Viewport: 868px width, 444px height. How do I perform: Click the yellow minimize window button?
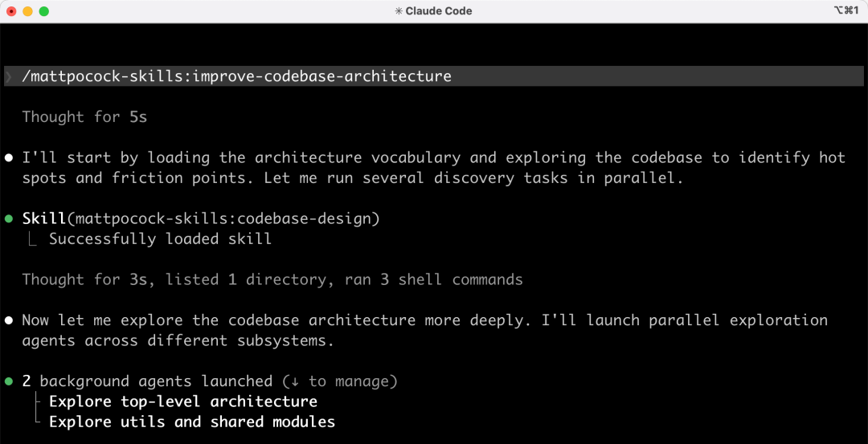[x=27, y=11]
